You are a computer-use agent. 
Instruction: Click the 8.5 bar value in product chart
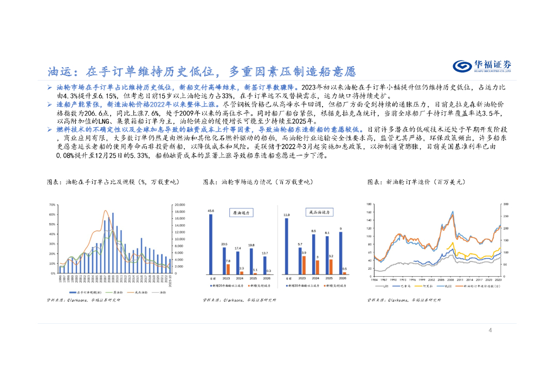pos(314,231)
